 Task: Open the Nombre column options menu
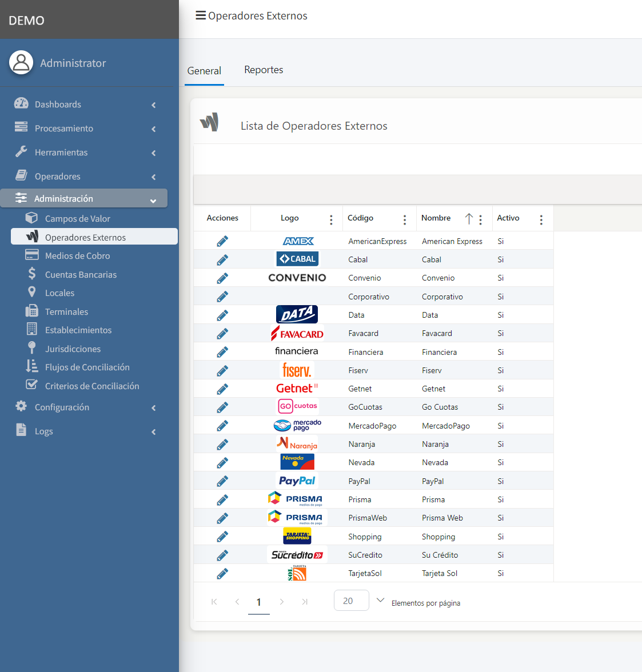pos(480,220)
